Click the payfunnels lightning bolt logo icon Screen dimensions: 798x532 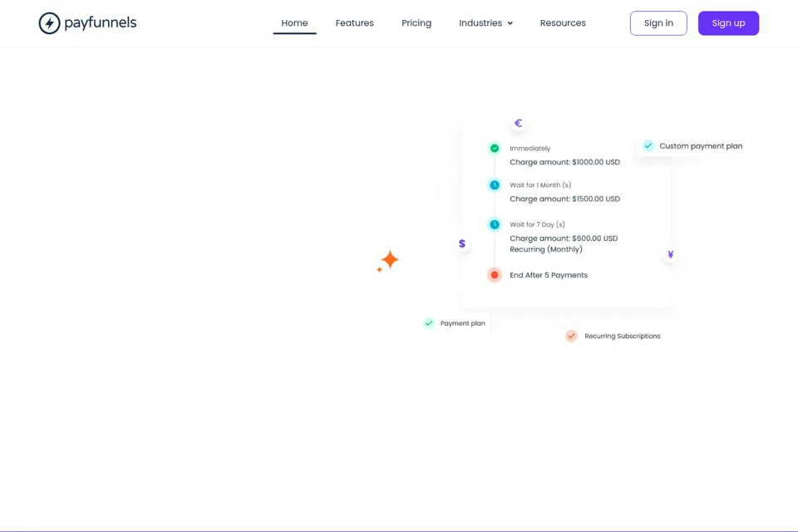point(49,23)
